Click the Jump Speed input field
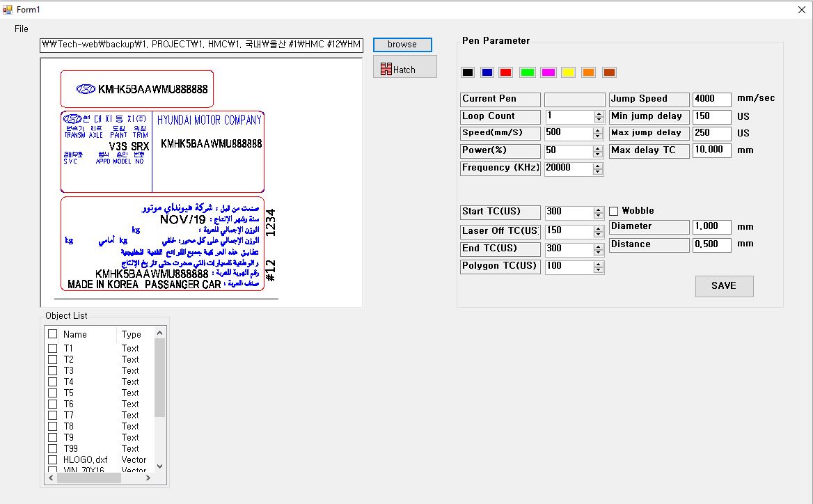The image size is (813, 504). 711,100
